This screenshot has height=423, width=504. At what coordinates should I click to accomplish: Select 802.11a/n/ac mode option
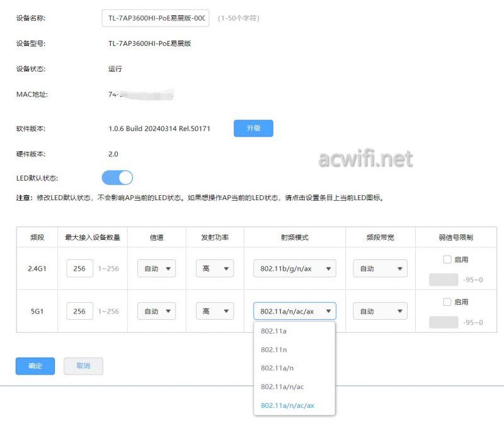coord(282,386)
